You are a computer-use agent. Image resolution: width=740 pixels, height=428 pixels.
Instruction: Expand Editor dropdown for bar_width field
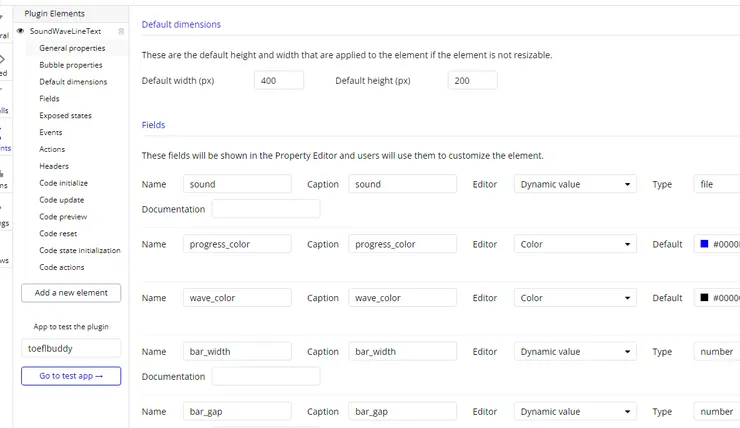click(x=575, y=352)
